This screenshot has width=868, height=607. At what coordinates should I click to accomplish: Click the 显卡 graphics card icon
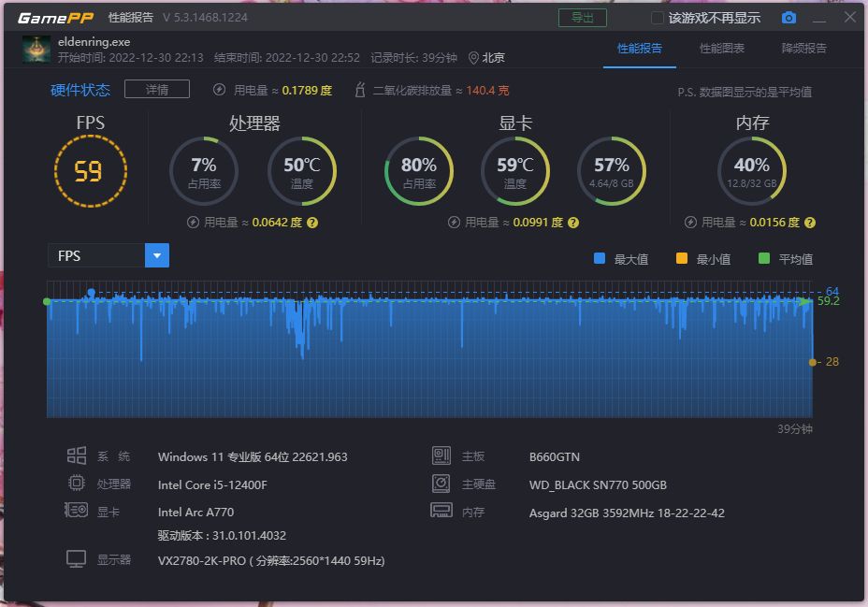coord(78,512)
